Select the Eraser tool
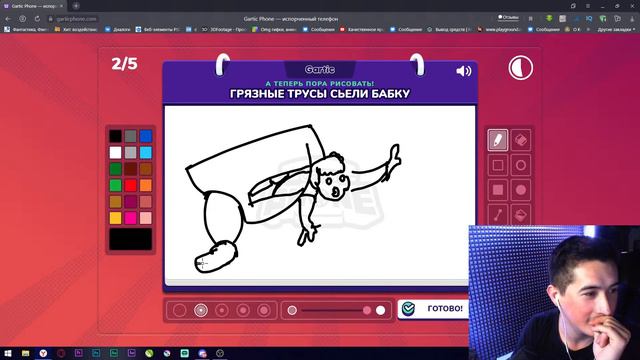The height and width of the screenshot is (360, 640). (x=520, y=140)
